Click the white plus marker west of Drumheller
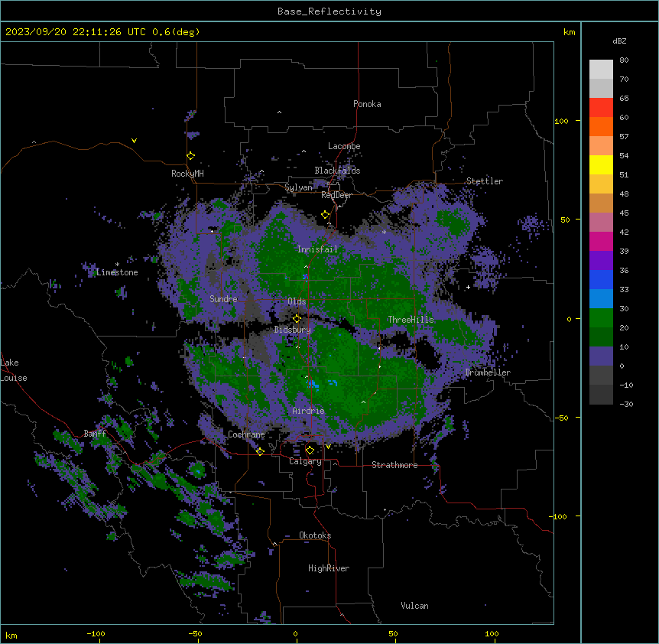Viewport: 659px width, 644px height. click(468, 287)
